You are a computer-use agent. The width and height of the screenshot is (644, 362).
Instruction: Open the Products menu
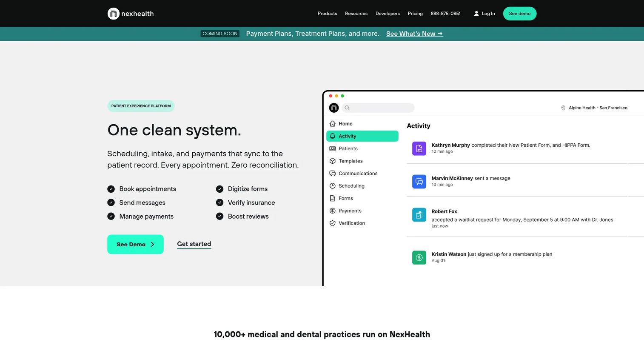pos(327,14)
